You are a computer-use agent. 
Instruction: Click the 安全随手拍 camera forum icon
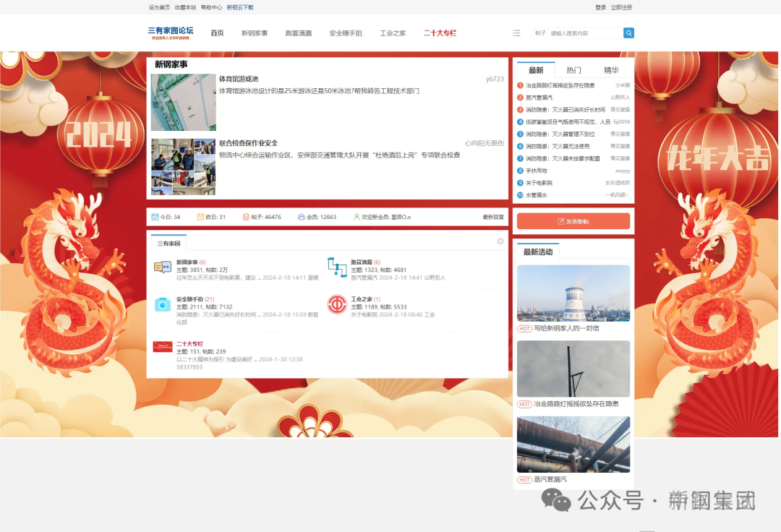pyautogui.click(x=163, y=304)
